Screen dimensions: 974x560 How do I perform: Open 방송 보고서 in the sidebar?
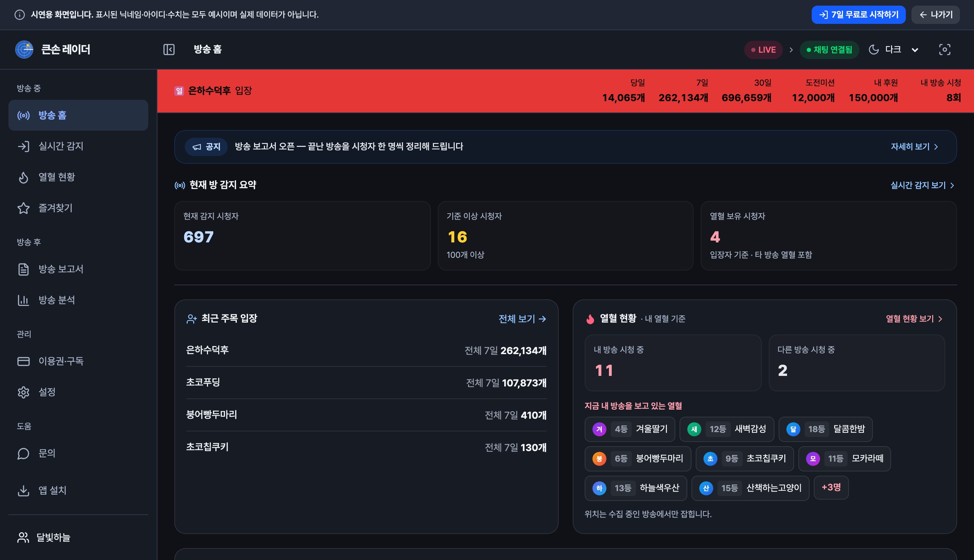coord(78,269)
